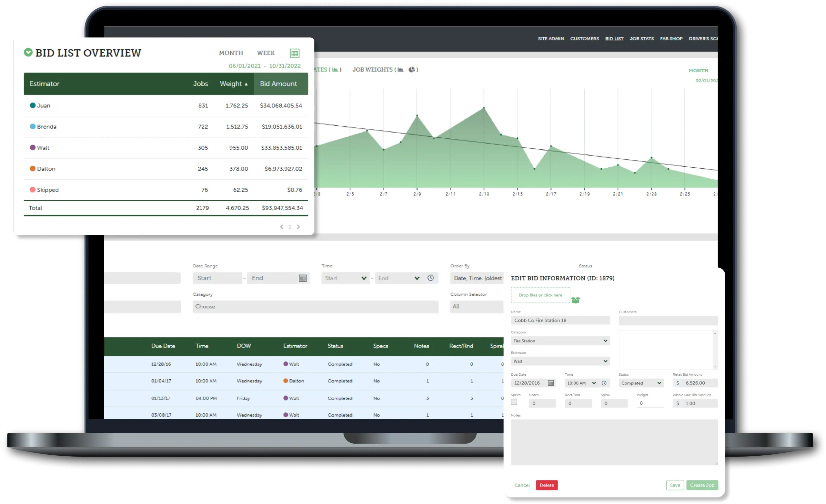Expand the Fire Station category dropdown
The height and width of the screenshot is (504, 826).
(560, 341)
